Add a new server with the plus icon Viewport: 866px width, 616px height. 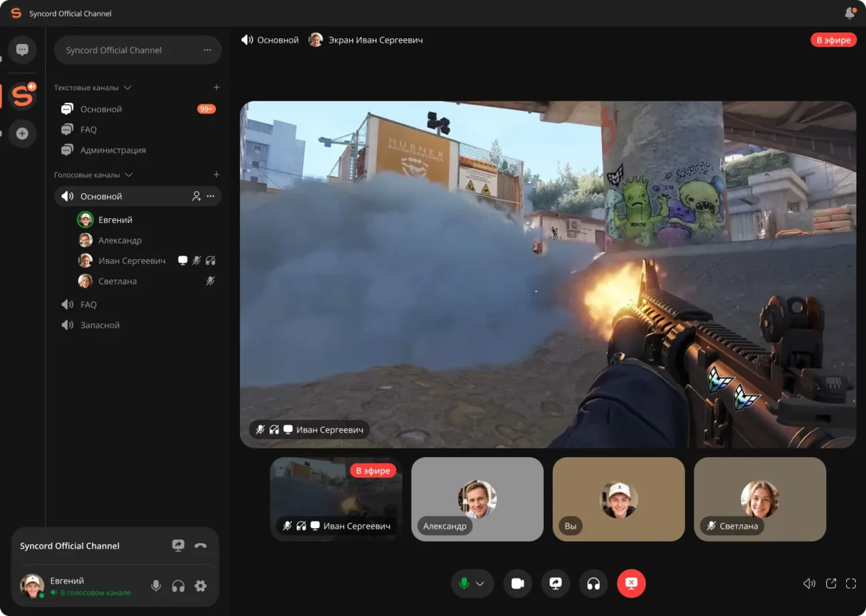pyautogui.click(x=22, y=133)
